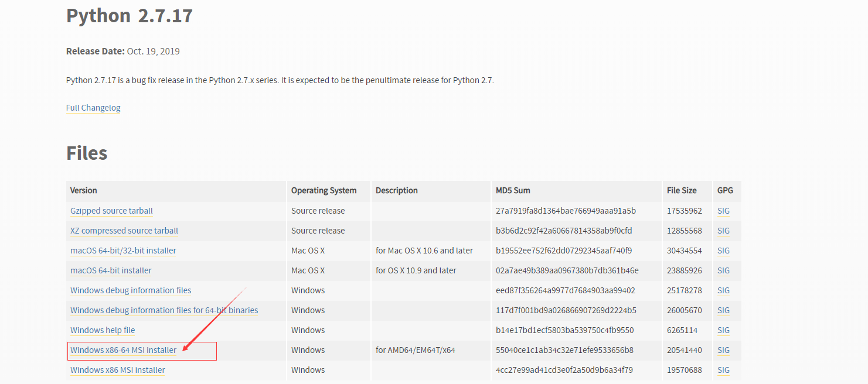Open SIG for Windows x86-64 MSI installer
The height and width of the screenshot is (384, 868).
(x=723, y=350)
